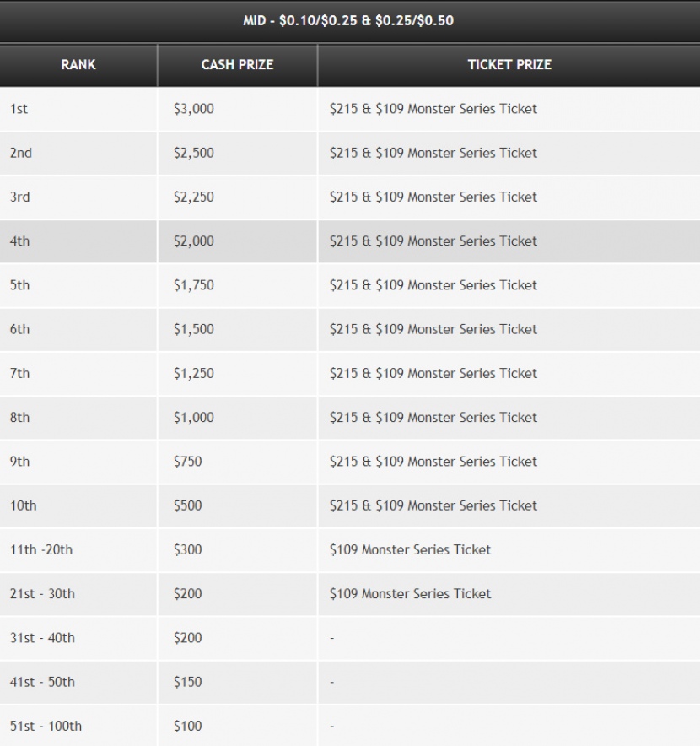Select 5th place ticket prize text
The image size is (700, 746).
click(433, 285)
